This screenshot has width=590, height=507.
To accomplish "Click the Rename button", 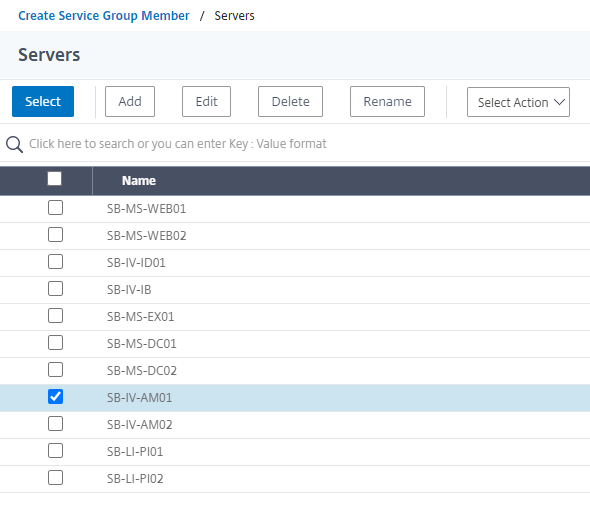I will [387, 101].
